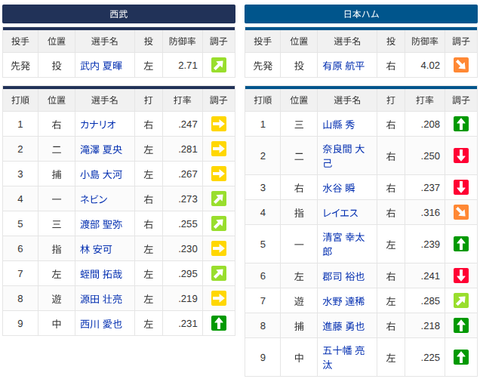
Task: Click 山縣 秀's green up-arrow condition icon
Action: click(461, 124)
